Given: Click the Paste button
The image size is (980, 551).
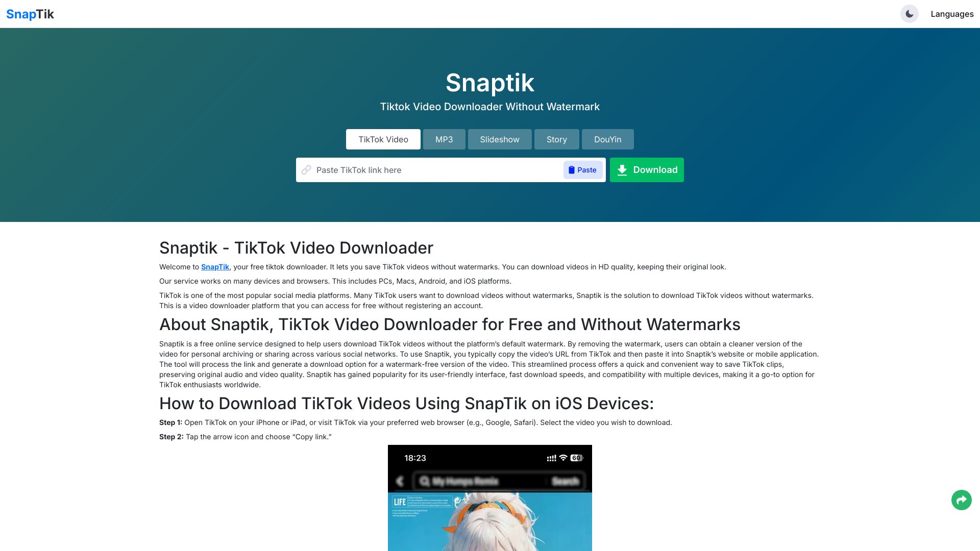Looking at the screenshot, I should click(582, 170).
